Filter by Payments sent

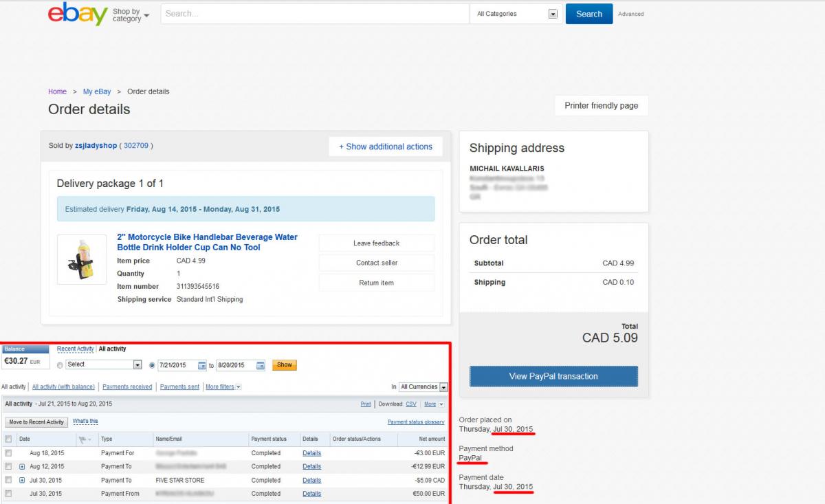tap(179, 387)
